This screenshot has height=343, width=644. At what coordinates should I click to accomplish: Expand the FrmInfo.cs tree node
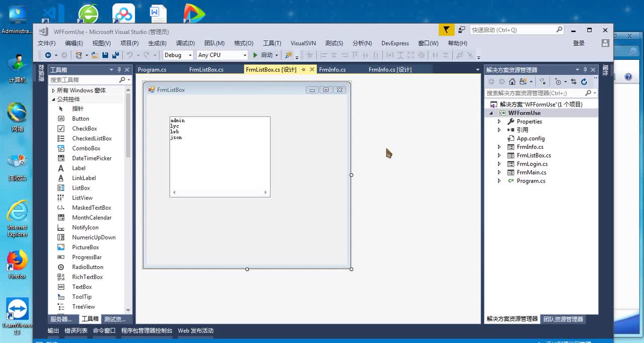499,147
